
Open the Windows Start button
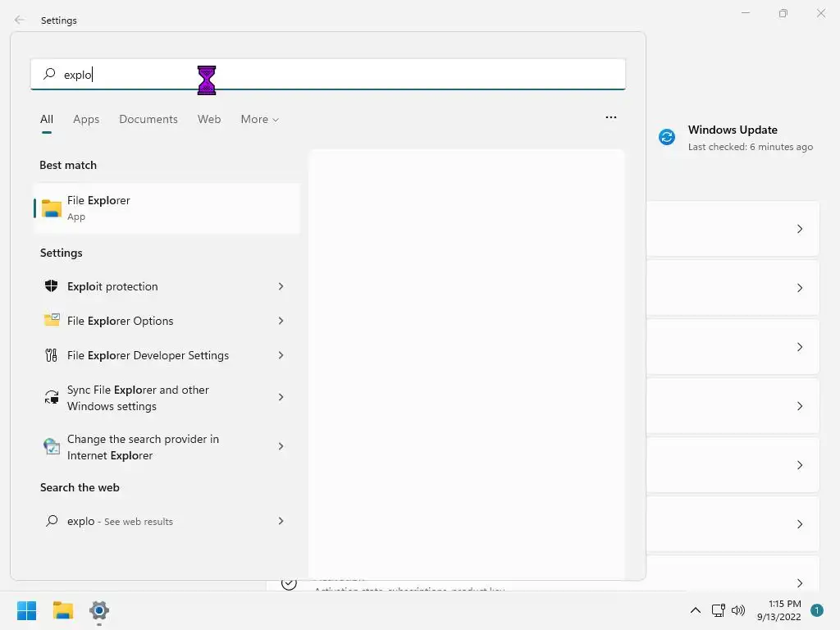[x=27, y=610]
